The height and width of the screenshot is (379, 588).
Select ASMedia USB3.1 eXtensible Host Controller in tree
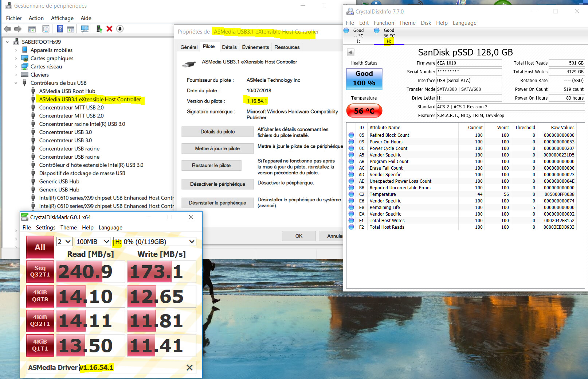point(90,99)
